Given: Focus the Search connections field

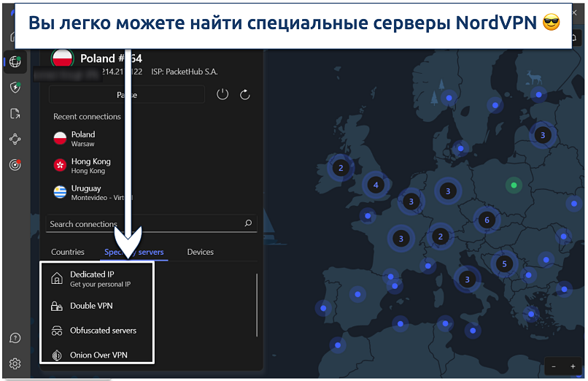Looking at the screenshot, I should [x=152, y=224].
